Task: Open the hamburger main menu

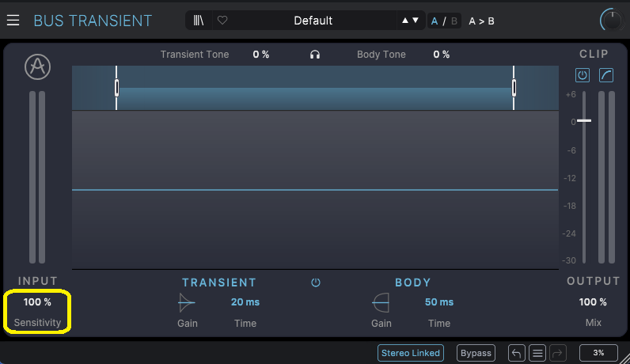Action: pos(13,21)
